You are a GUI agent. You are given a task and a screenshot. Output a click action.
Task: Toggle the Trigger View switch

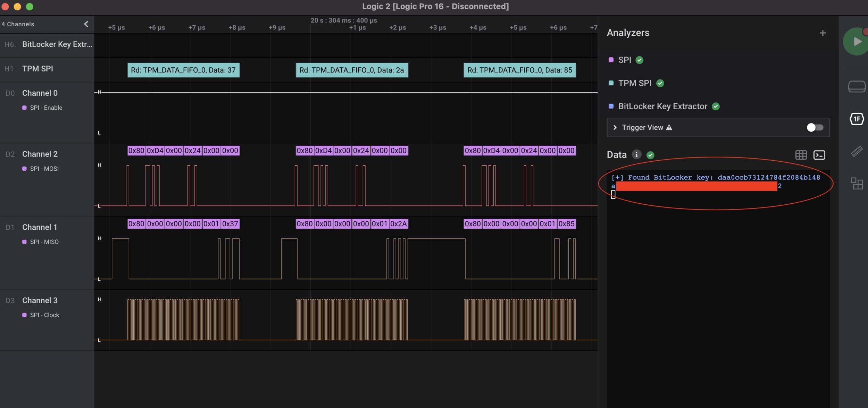point(815,127)
